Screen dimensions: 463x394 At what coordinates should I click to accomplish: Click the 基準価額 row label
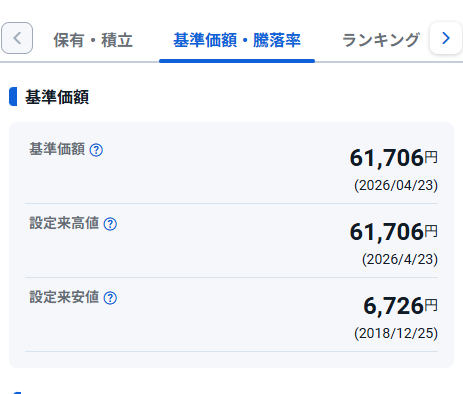57,149
